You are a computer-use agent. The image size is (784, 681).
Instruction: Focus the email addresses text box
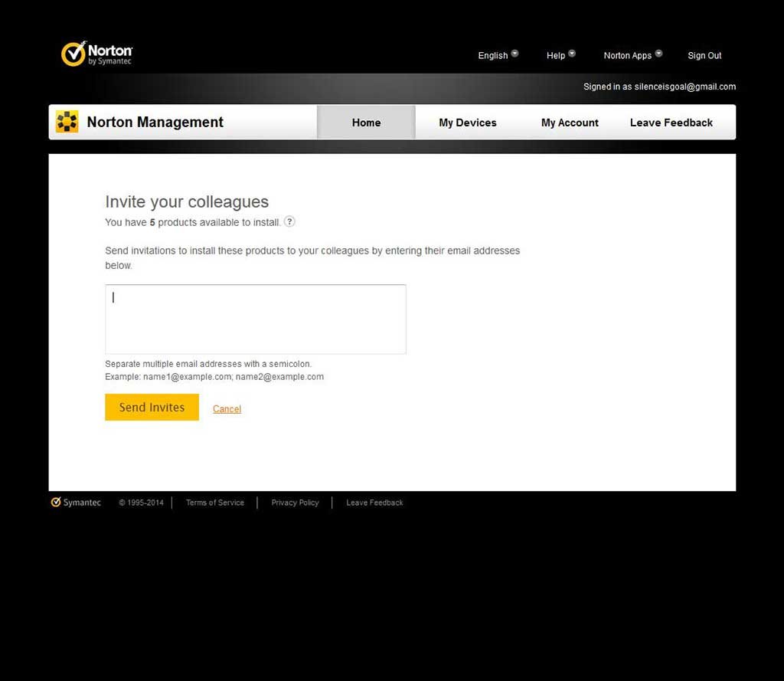click(x=256, y=319)
